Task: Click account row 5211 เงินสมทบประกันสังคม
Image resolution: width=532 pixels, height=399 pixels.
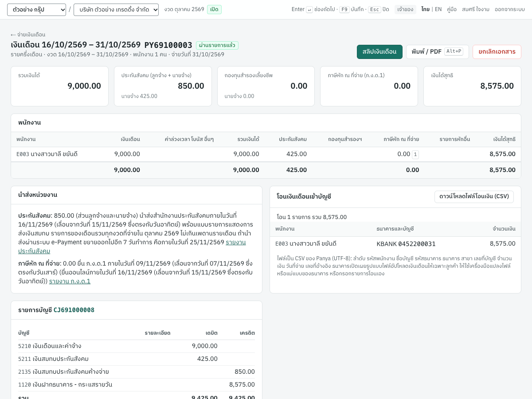Action: pyautogui.click(x=137, y=359)
